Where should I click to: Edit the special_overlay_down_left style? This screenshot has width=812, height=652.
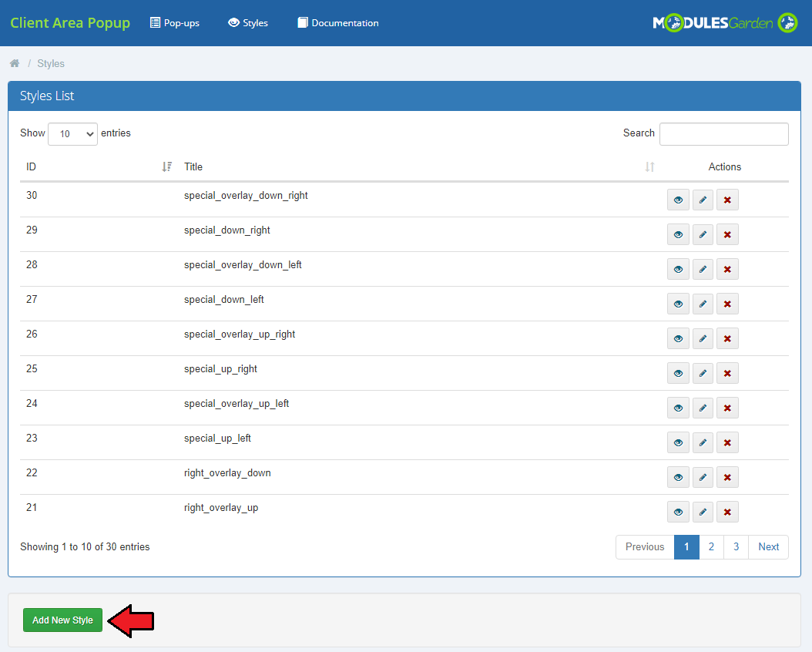tap(703, 269)
